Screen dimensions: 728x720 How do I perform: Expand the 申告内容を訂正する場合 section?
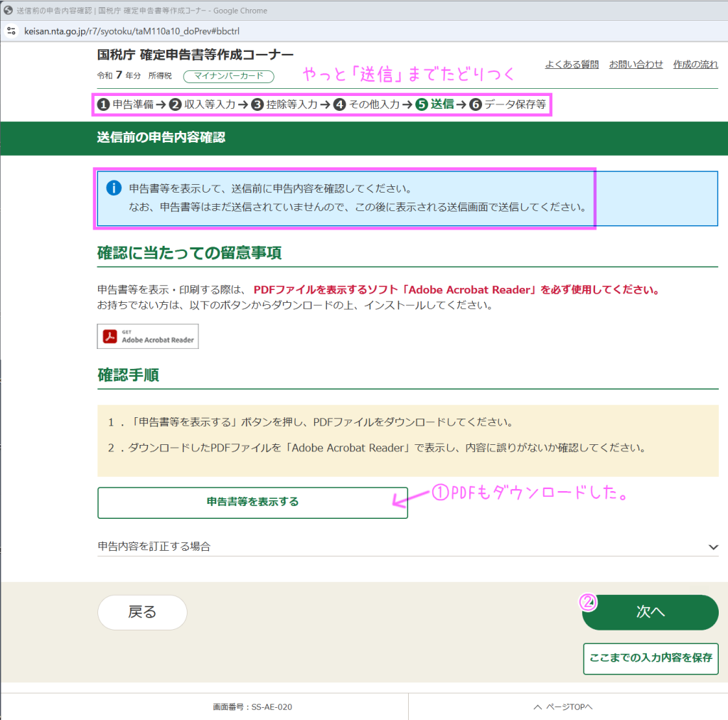click(154, 547)
